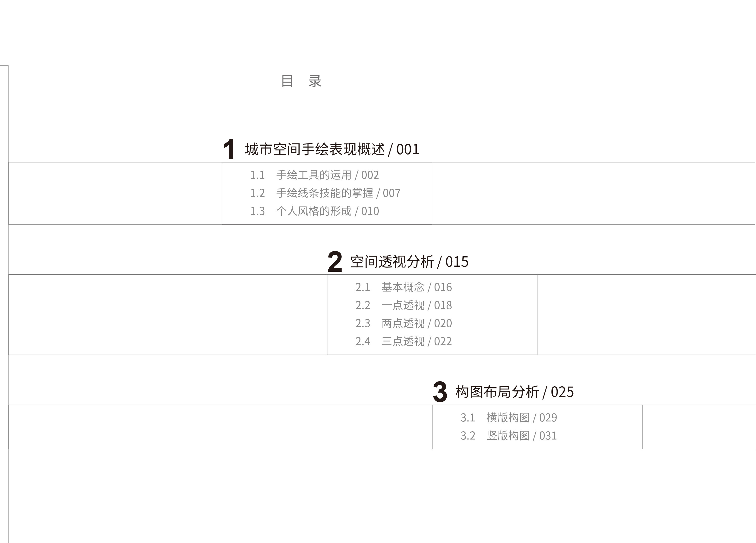Open chapter 城市空间手绘表现概述

click(315, 149)
